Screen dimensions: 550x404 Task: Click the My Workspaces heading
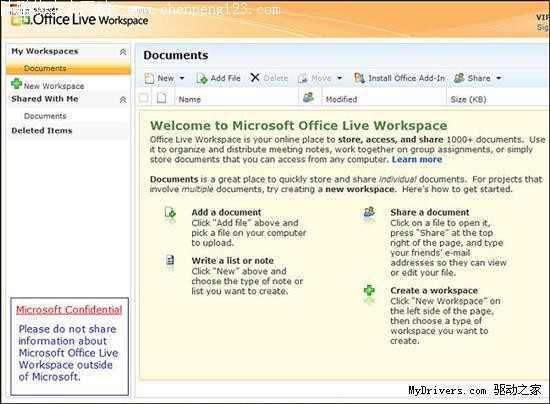pyautogui.click(x=45, y=51)
